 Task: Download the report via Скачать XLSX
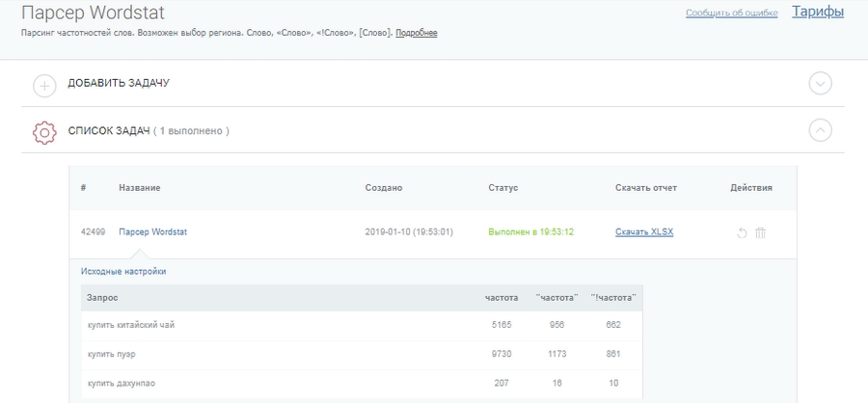[644, 232]
